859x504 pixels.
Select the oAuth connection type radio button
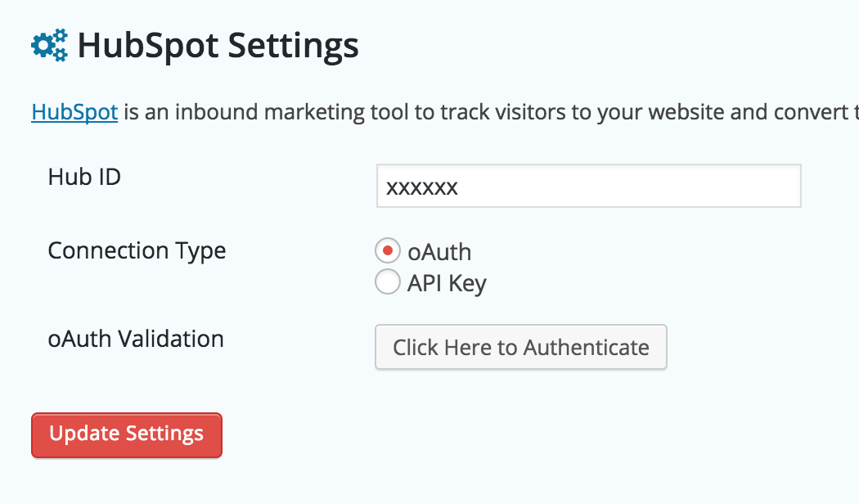(387, 250)
